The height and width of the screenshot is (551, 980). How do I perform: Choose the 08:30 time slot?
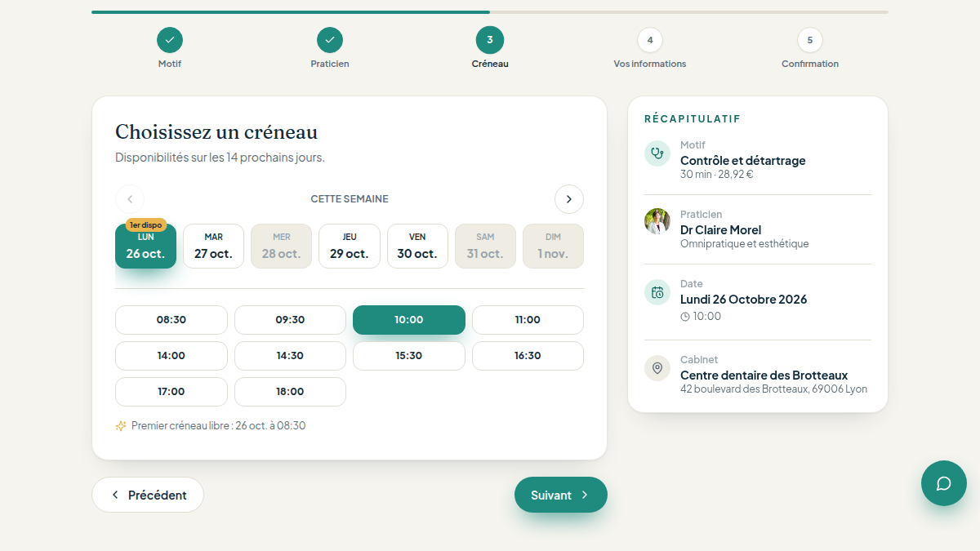[171, 320]
